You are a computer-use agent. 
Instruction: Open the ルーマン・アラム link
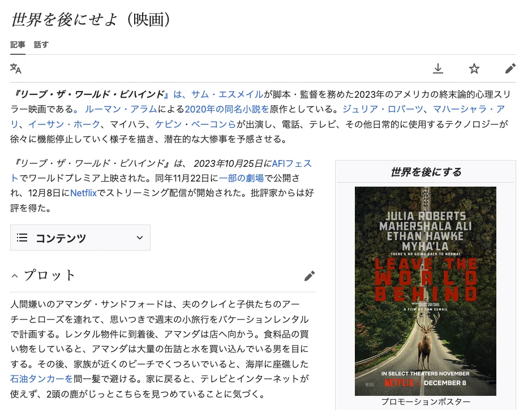pos(121,109)
